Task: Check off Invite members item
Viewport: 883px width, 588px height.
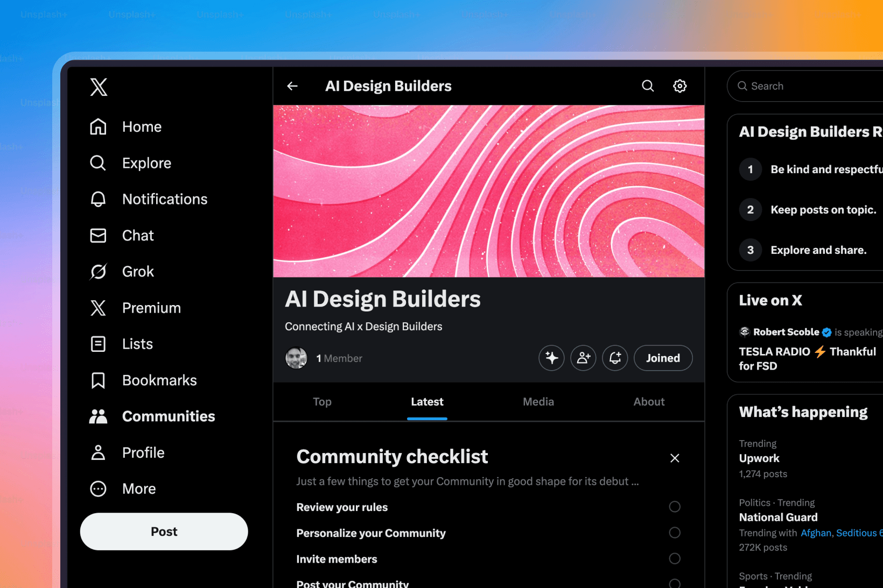Action: point(675,558)
